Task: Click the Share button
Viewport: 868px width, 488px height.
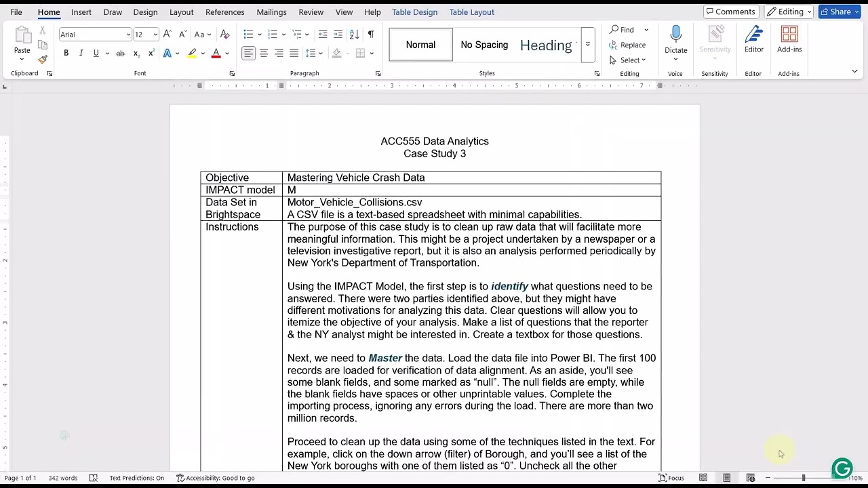Action: pos(840,12)
